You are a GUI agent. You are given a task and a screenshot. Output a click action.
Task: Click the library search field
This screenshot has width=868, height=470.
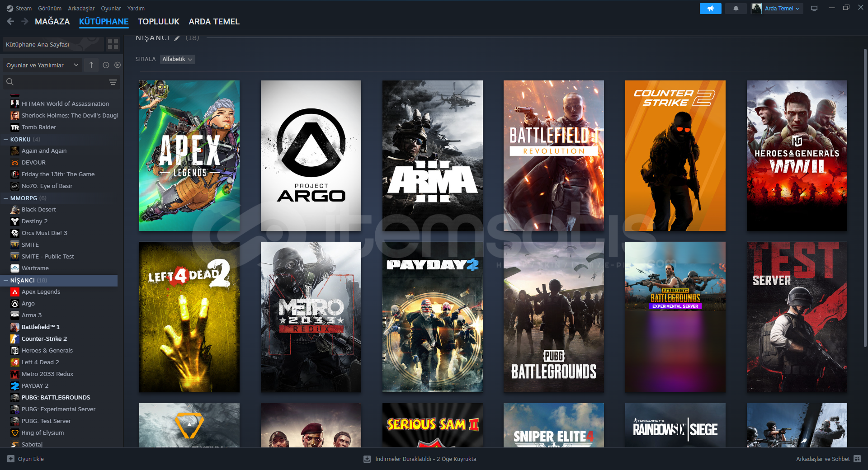[x=61, y=82]
